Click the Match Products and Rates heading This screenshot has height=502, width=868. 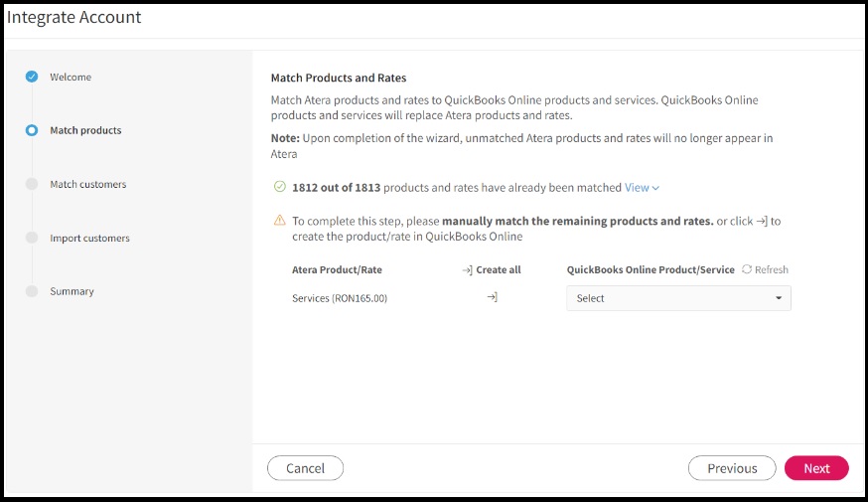coord(339,79)
